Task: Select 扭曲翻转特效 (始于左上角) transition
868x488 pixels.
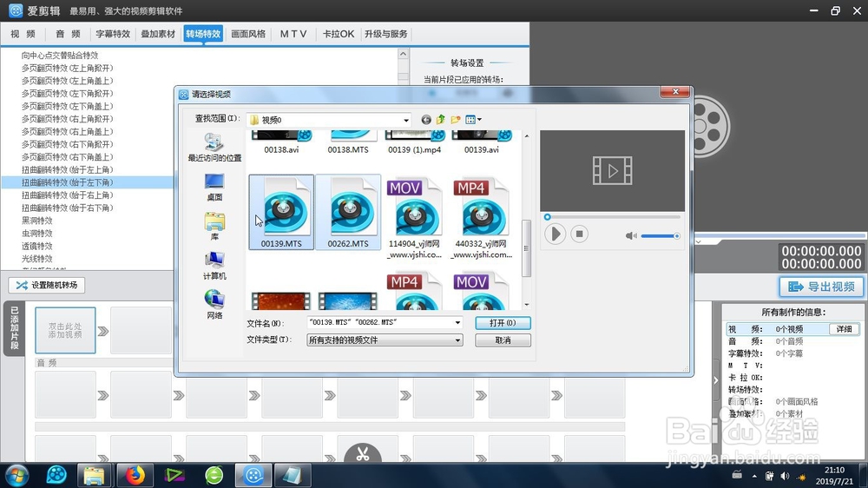Action: click(x=68, y=170)
